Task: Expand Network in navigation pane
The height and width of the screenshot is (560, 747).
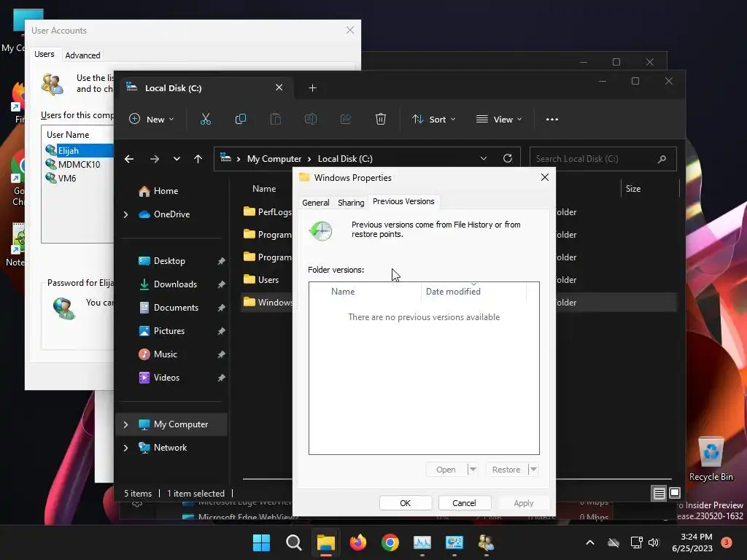Action: point(125,448)
